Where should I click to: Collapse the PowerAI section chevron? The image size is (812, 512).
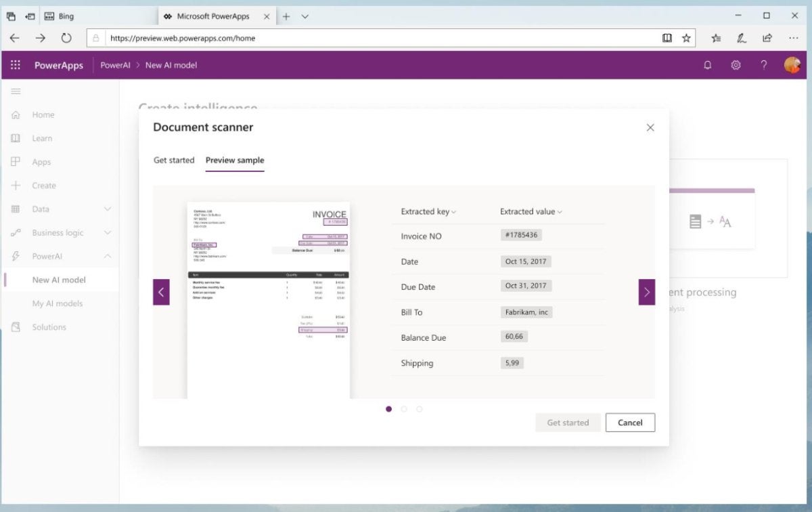tap(108, 256)
